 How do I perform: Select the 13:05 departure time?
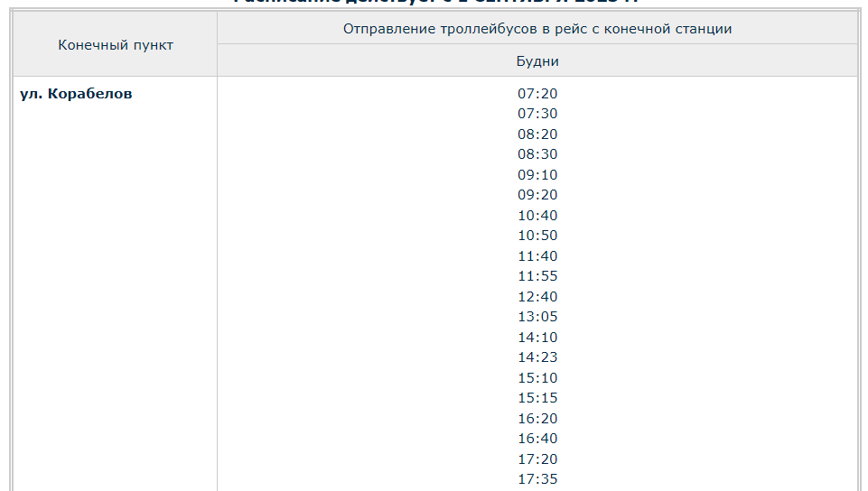tap(537, 317)
